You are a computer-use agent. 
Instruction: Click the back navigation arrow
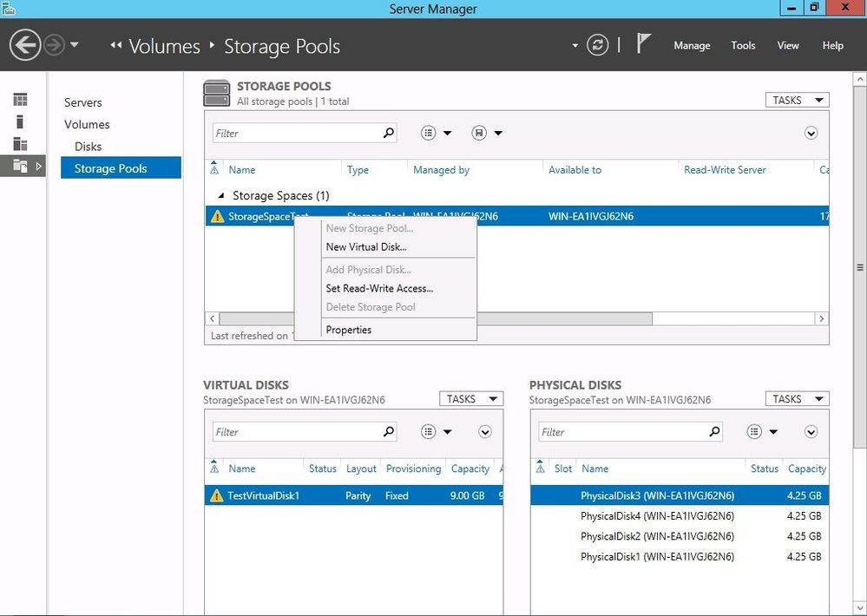[26, 45]
